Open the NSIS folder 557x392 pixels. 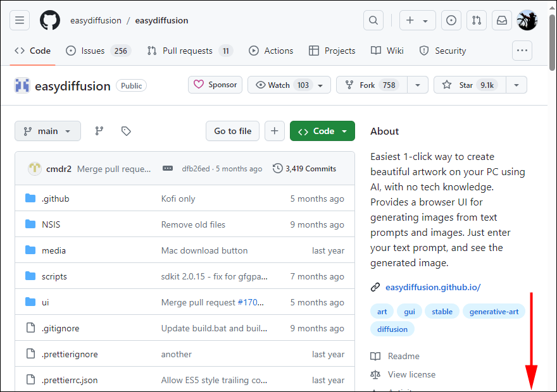click(x=51, y=224)
